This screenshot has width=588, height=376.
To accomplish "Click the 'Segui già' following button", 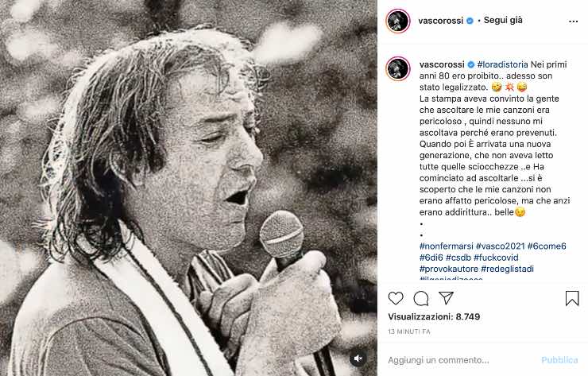I will pyautogui.click(x=503, y=20).
